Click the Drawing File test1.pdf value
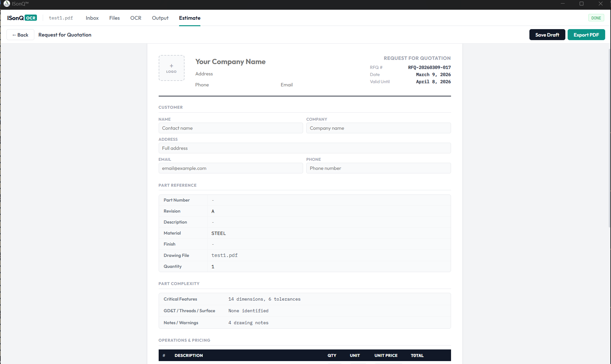611x364 pixels. pyautogui.click(x=224, y=255)
